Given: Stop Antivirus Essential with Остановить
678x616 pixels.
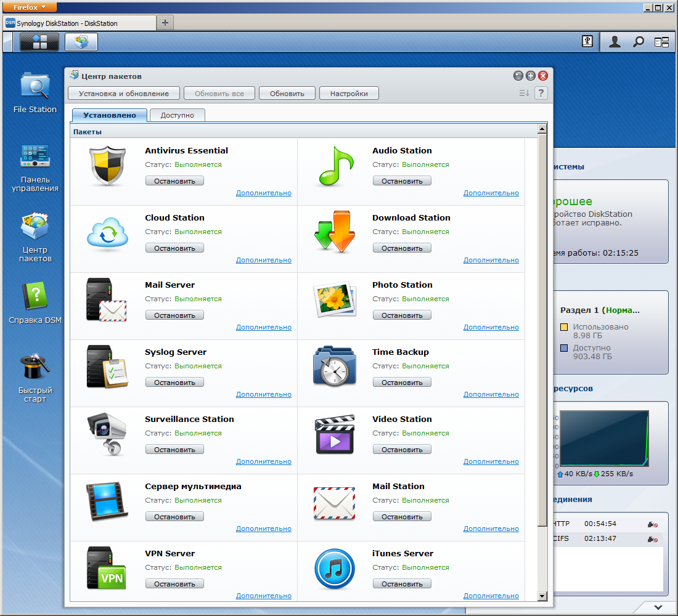Looking at the screenshot, I should pos(174,181).
